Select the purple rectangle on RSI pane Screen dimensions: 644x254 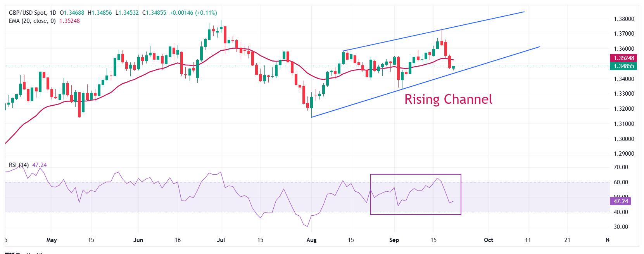click(416, 194)
